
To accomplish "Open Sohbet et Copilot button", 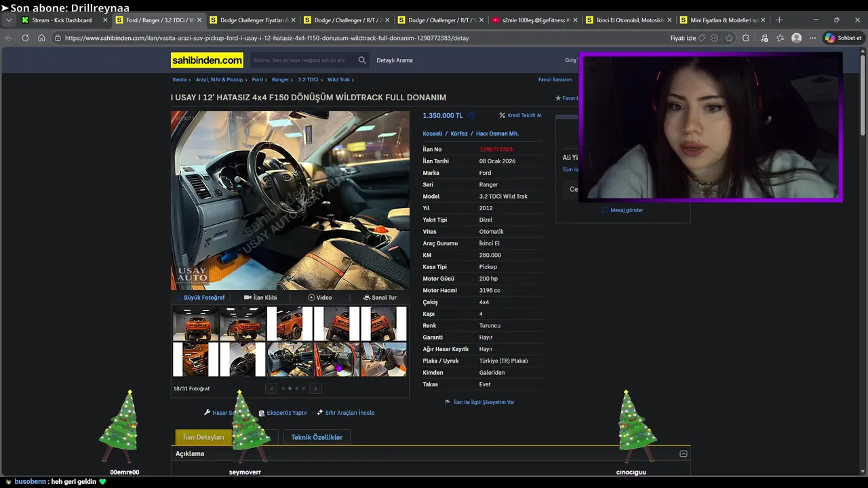I will coord(843,38).
